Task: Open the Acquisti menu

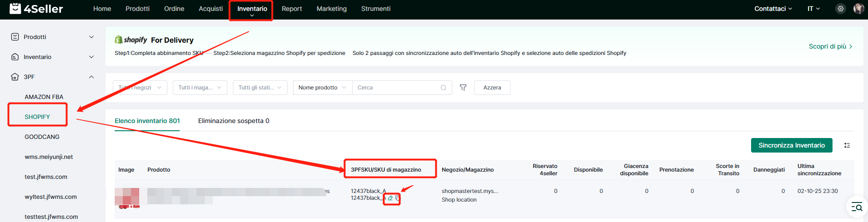Action: point(211,9)
